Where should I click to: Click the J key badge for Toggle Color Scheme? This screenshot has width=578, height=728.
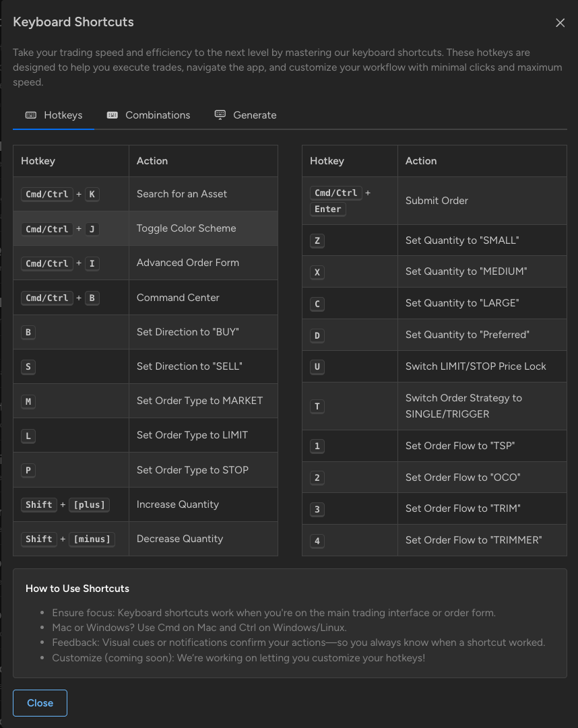(92, 229)
